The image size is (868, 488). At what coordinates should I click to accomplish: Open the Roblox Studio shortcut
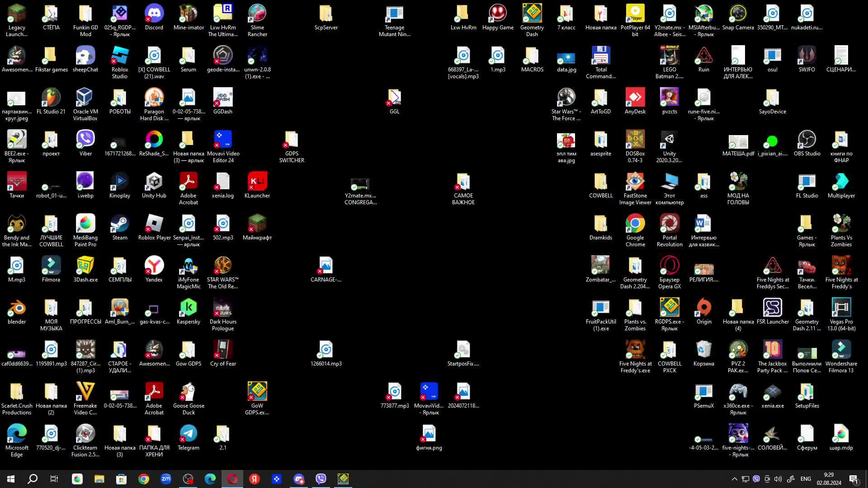pos(120,62)
